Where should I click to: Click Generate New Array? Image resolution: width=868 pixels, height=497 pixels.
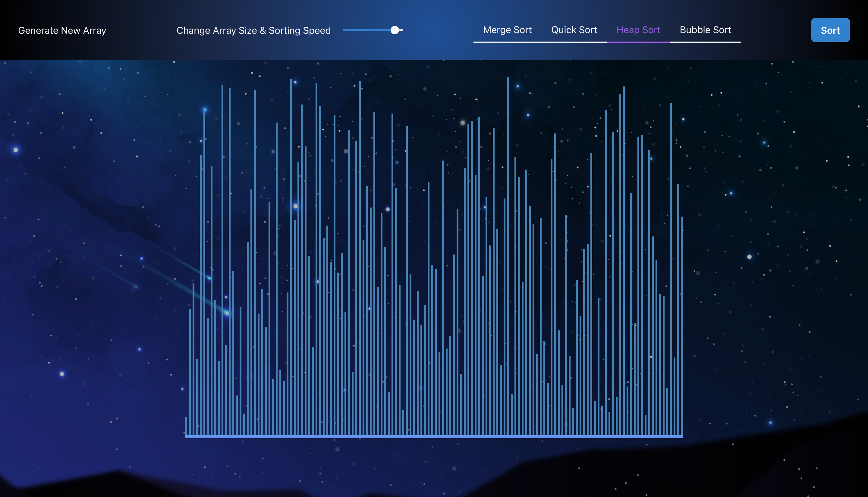click(x=62, y=30)
